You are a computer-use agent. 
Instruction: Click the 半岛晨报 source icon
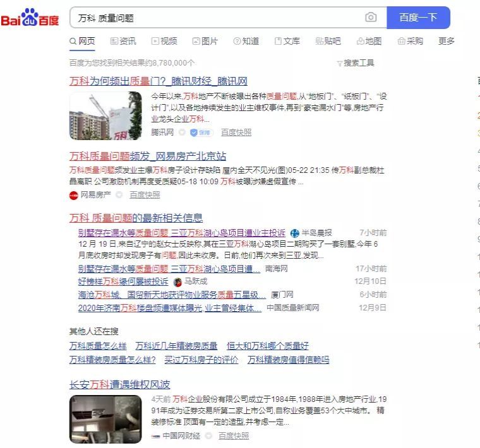coord(294,233)
